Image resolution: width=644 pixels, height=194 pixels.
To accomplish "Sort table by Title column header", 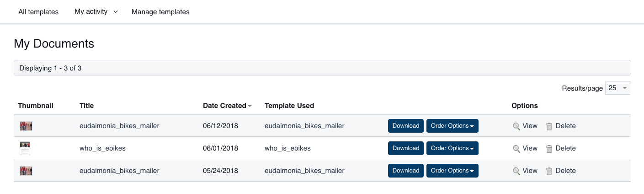I will coord(86,106).
